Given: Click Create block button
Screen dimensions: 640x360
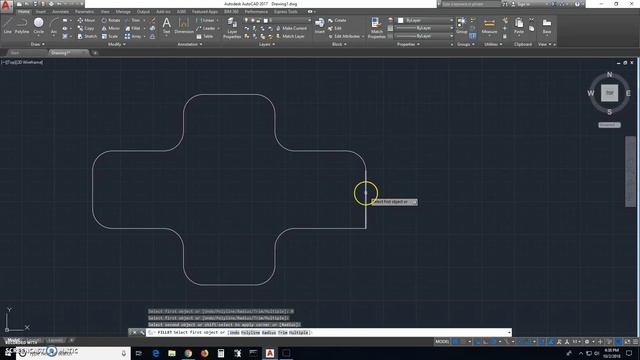Looking at the screenshot, I should pyautogui.click(x=337, y=20).
